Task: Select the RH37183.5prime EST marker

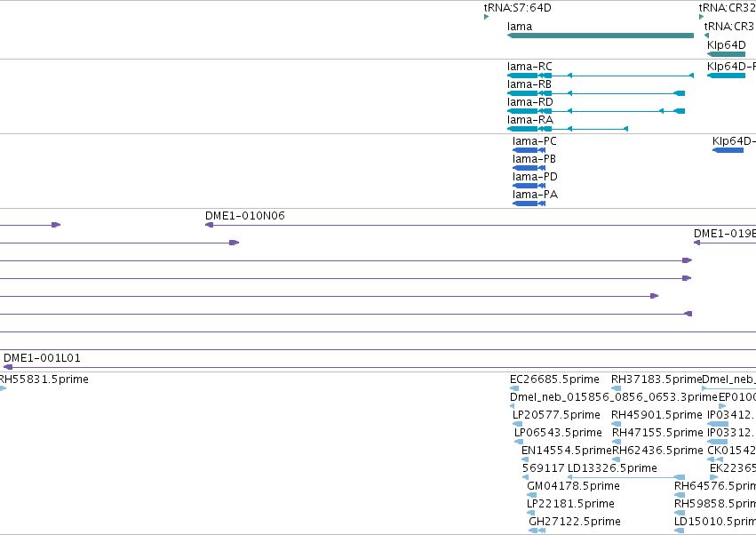Action: pyautogui.click(x=617, y=389)
